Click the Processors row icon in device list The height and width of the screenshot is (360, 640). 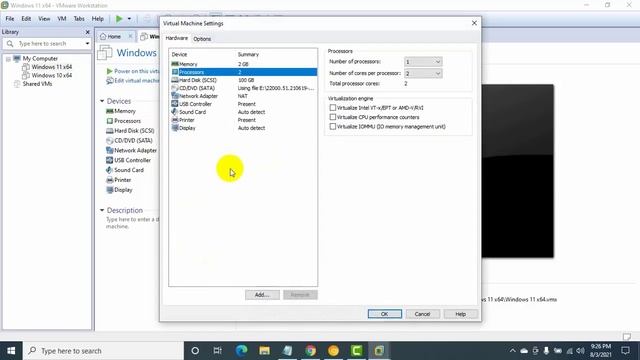click(x=175, y=72)
